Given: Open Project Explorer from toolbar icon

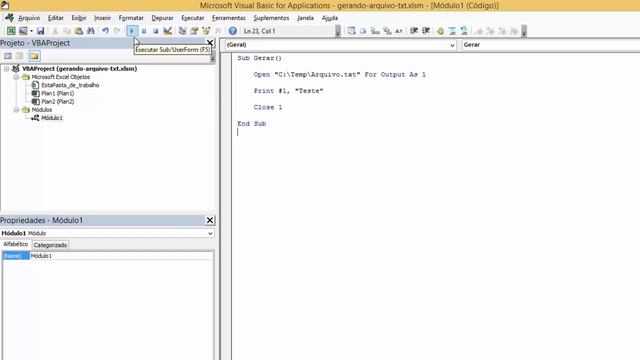Looking at the screenshot, I should pyautogui.click(x=182, y=31).
